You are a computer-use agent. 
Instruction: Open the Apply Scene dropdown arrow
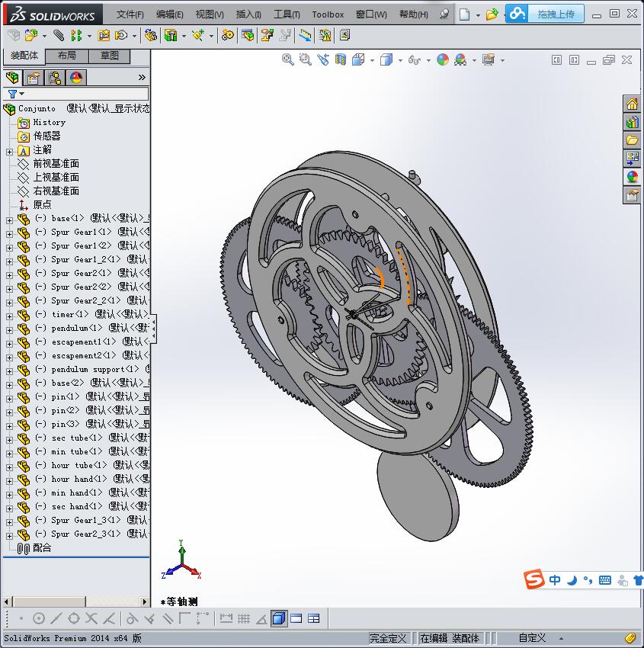pyautogui.click(x=474, y=60)
